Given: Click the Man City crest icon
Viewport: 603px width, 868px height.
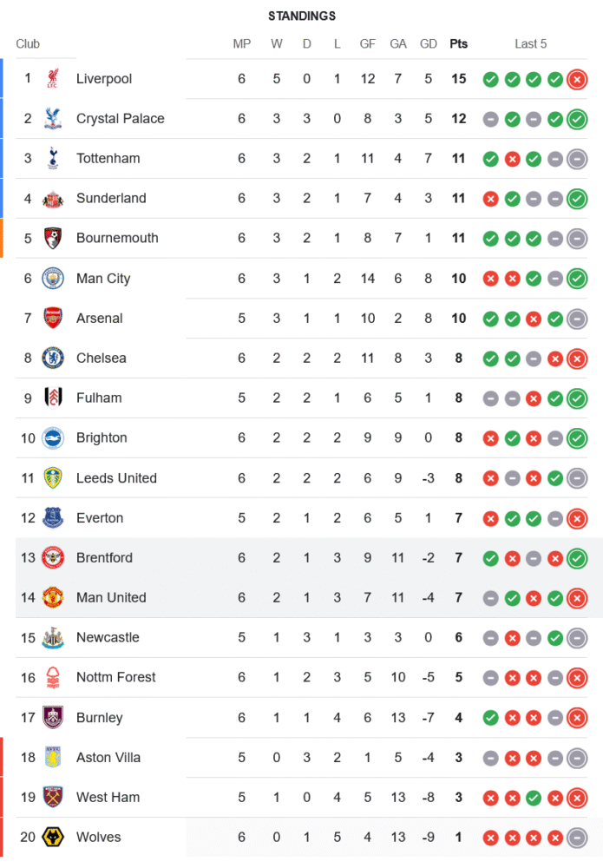Looking at the screenshot, I should [x=53, y=279].
